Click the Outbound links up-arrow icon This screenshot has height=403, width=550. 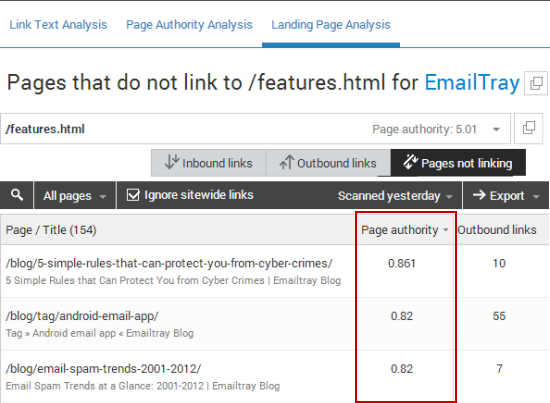(x=287, y=162)
